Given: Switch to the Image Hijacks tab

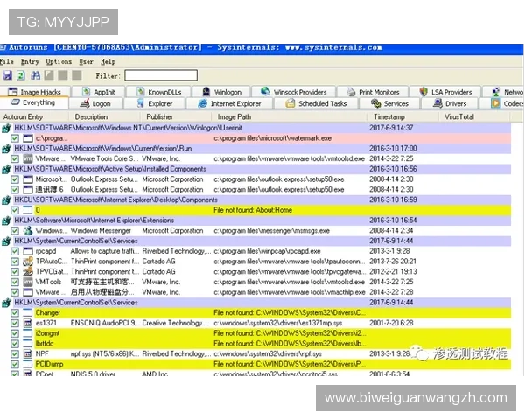Looking at the screenshot, I should [x=35, y=91].
